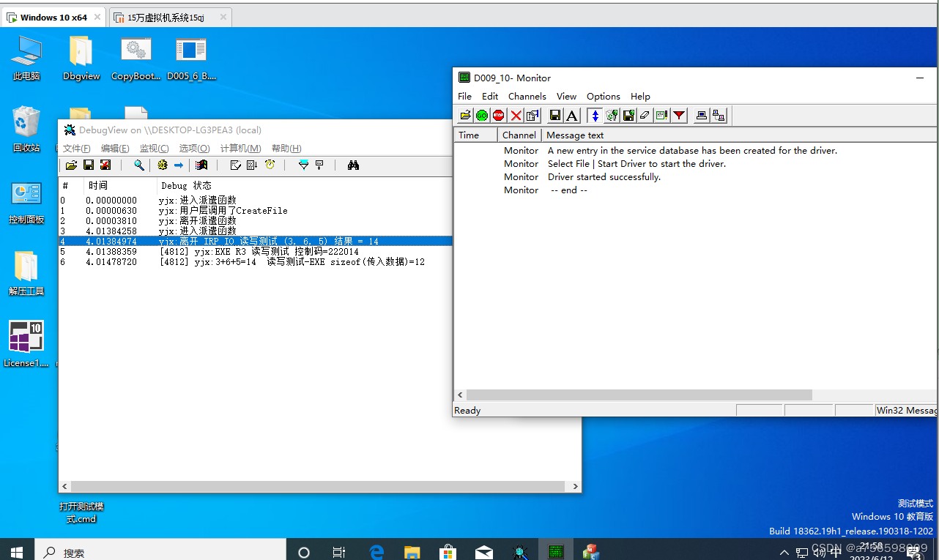Expand the system tray hidden icons chevron
Screen dimensions: 939x560
click(x=784, y=553)
